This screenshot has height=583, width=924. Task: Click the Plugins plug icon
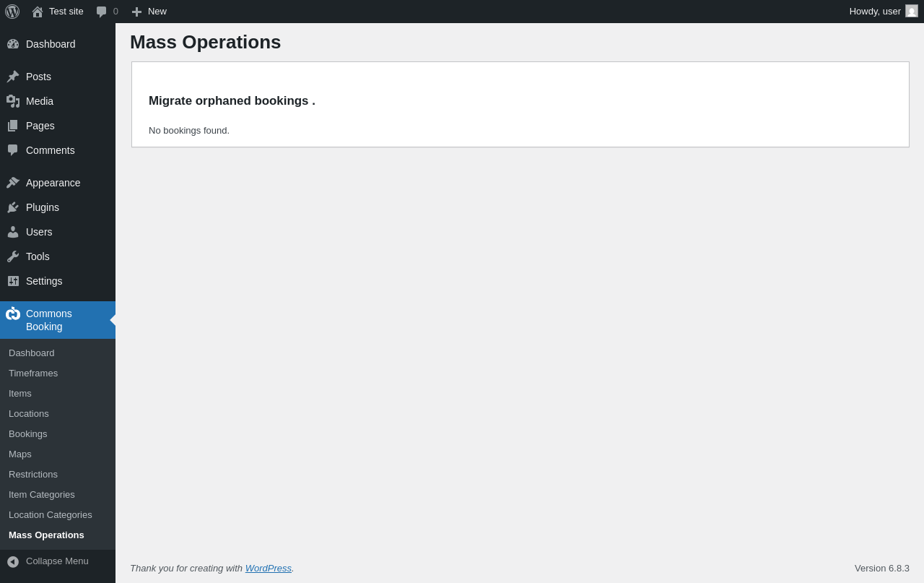(13, 207)
